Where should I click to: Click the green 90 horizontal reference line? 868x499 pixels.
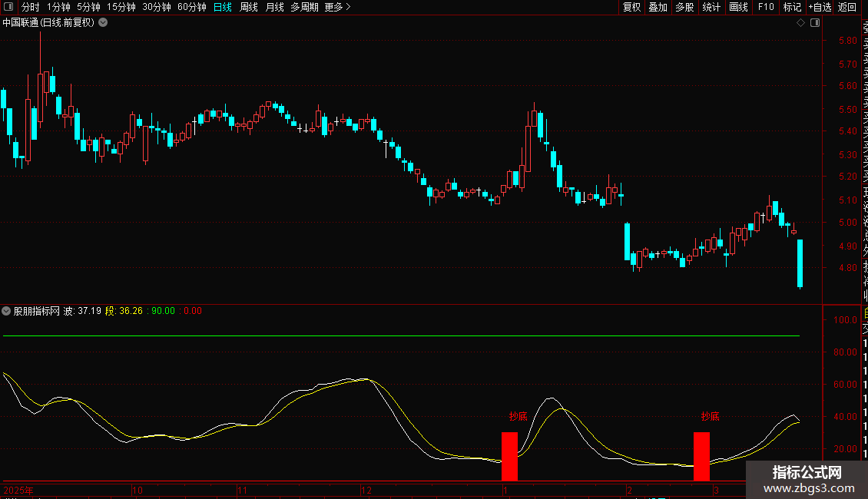coord(401,335)
